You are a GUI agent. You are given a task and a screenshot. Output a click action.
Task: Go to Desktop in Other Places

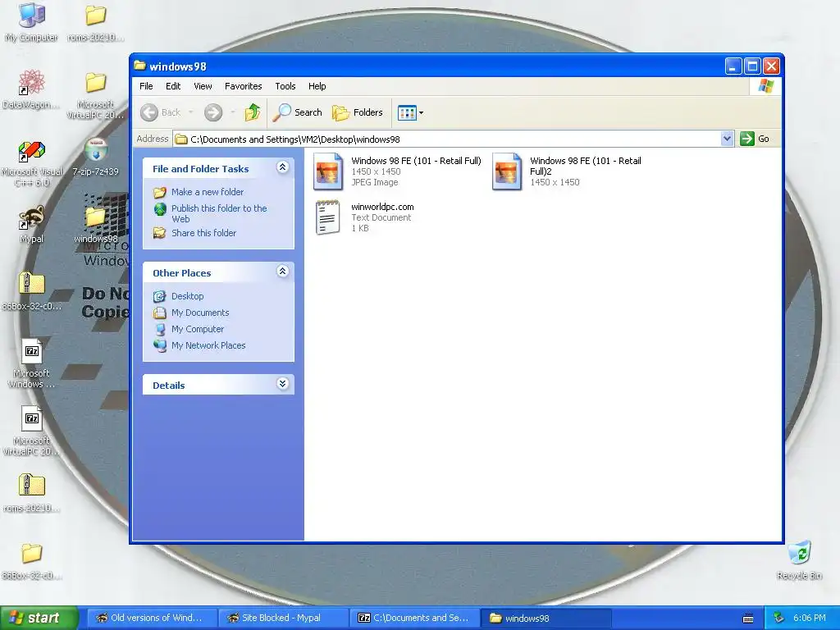[x=188, y=296]
